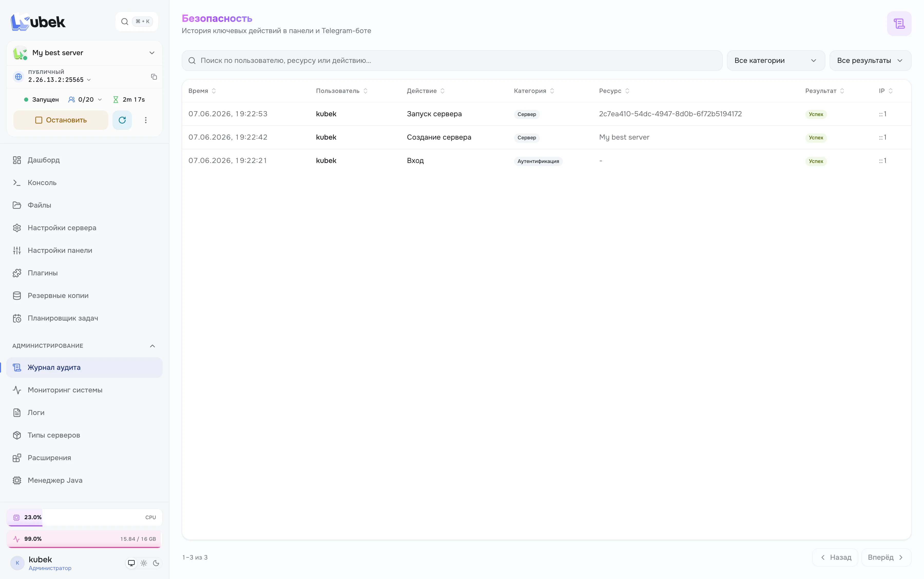Open Мониторинг системы
Screen dimensions: 924x579
tap(84, 390)
